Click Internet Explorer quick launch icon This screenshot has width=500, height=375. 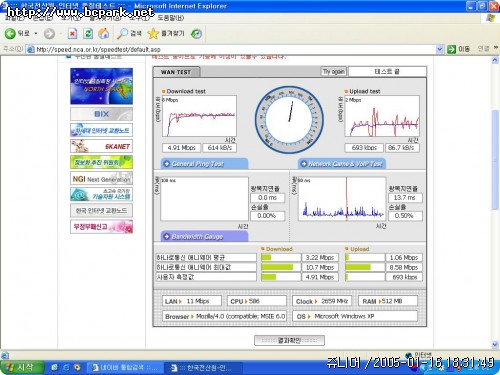click(x=66, y=367)
